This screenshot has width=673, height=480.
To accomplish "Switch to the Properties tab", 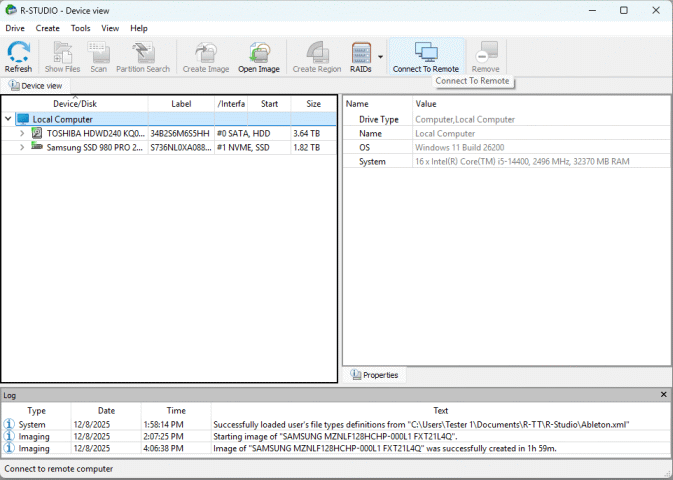I will point(375,375).
